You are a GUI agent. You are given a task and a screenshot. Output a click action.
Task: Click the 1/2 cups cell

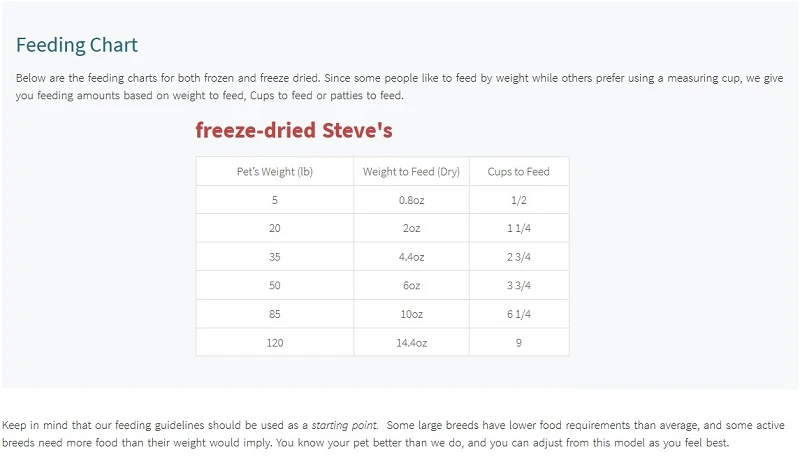(x=519, y=200)
